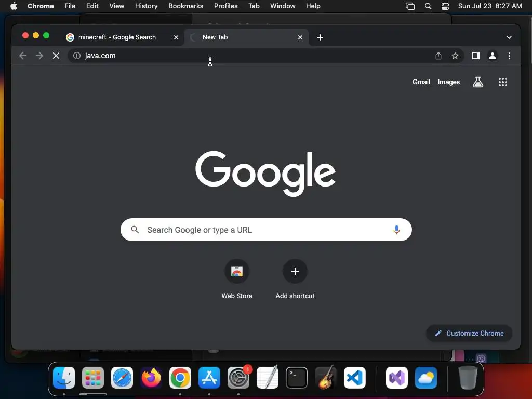532x399 pixels.
Task: Click the back navigation arrow
Action: [23, 56]
